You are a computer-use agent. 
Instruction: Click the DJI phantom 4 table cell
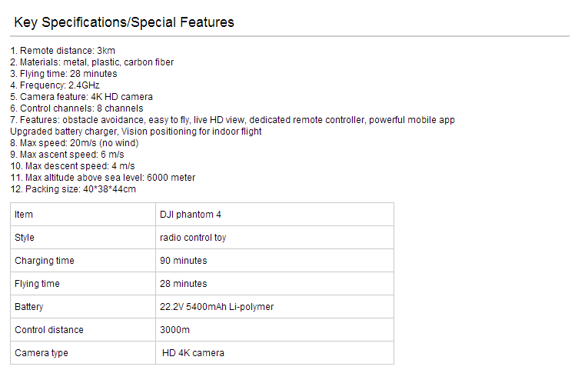point(274,215)
